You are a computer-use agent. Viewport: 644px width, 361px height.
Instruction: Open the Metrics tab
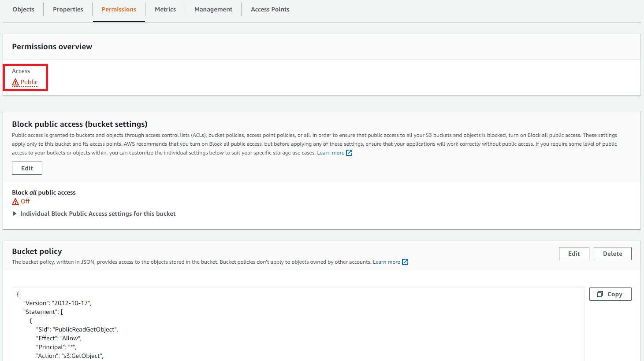coord(165,9)
